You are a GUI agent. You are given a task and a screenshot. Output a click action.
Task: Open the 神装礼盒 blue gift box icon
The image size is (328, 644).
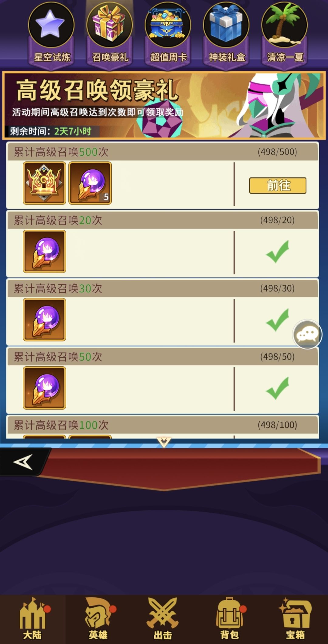click(226, 33)
